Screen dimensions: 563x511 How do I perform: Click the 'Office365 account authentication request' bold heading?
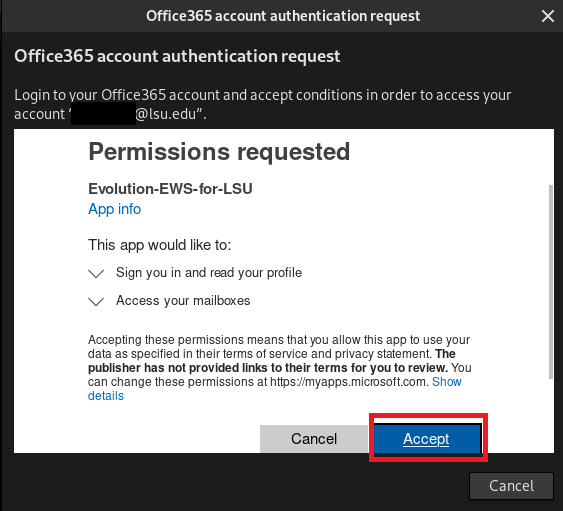pyautogui.click(x=177, y=56)
